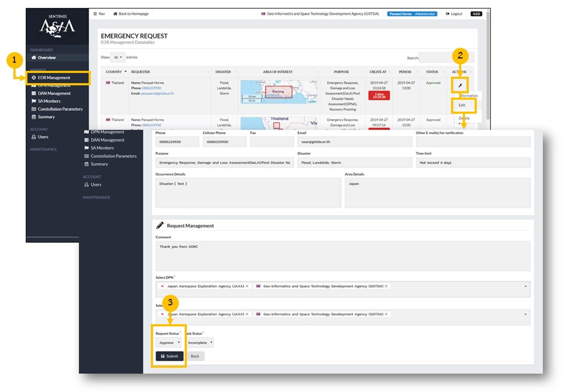Click the wrench actions icon in first row
Image resolution: width=567 pixels, height=392 pixels.
click(460, 85)
